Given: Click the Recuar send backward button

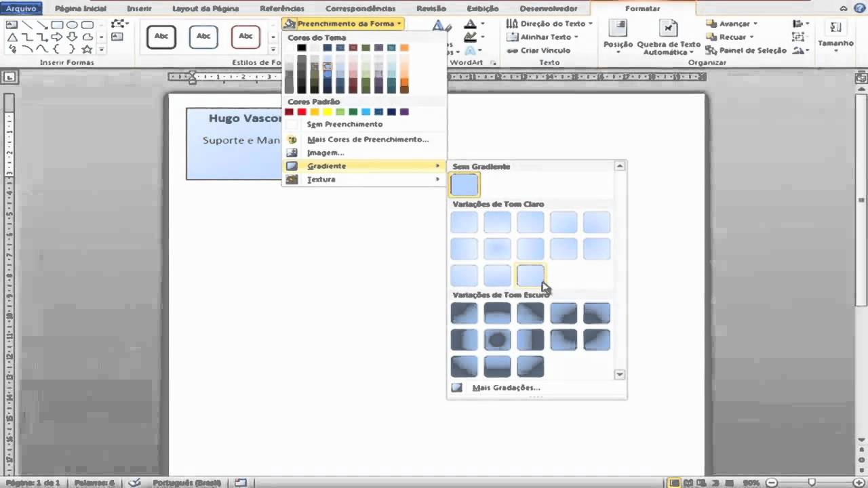Looking at the screenshot, I should tap(729, 37).
